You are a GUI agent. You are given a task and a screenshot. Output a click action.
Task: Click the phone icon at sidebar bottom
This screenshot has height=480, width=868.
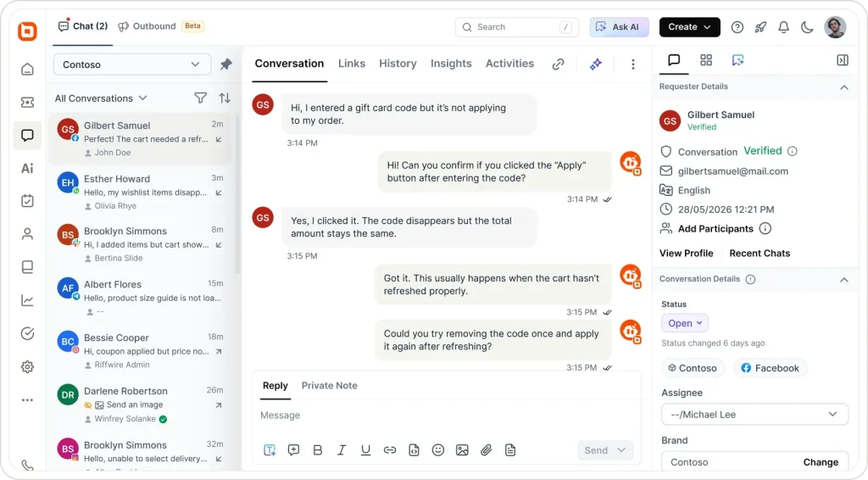27,466
